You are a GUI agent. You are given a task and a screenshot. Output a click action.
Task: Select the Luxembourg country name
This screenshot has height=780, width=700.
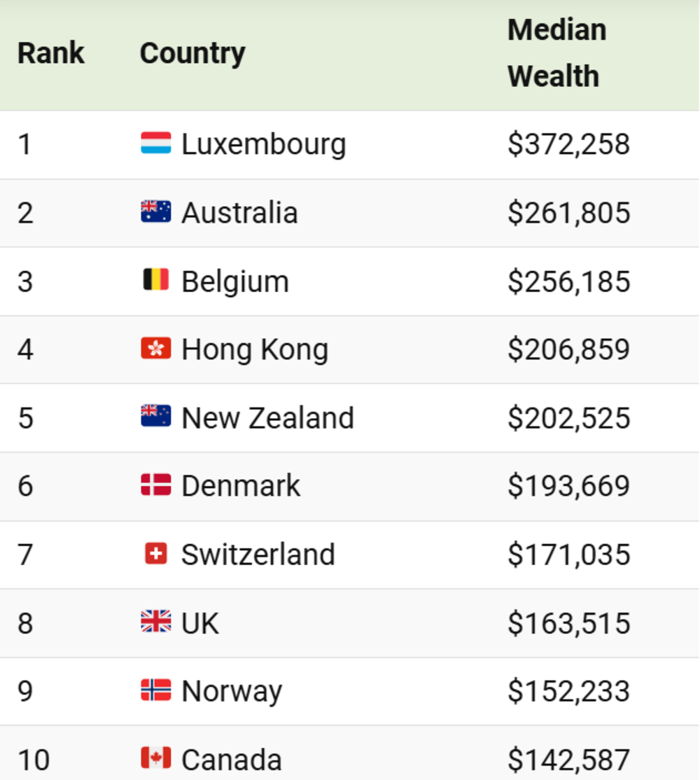click(263, 144)
